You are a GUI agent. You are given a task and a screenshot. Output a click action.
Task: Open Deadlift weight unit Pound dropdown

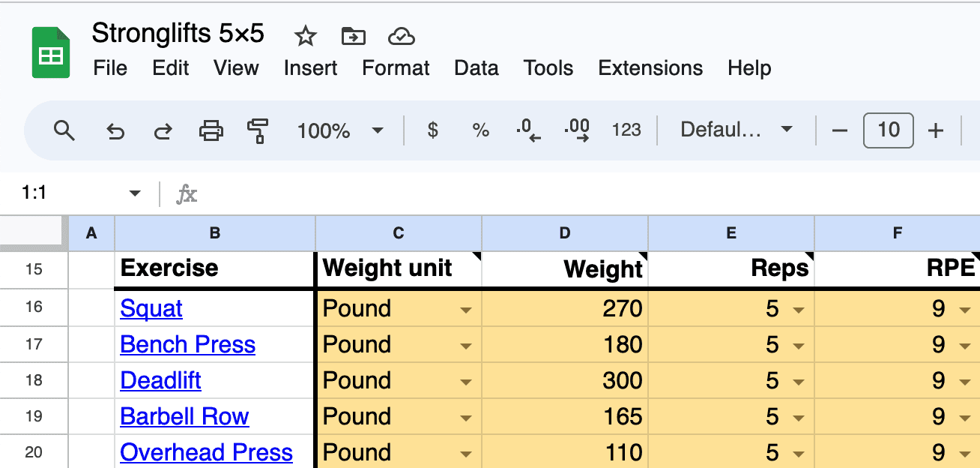pyautogui.click(x=466, y=382)
